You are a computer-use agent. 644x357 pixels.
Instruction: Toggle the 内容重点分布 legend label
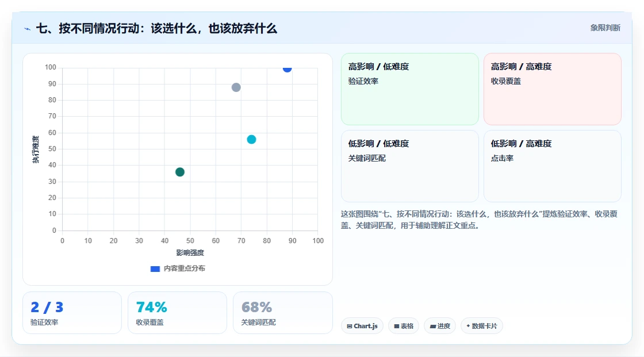click(x=184, y=268)
